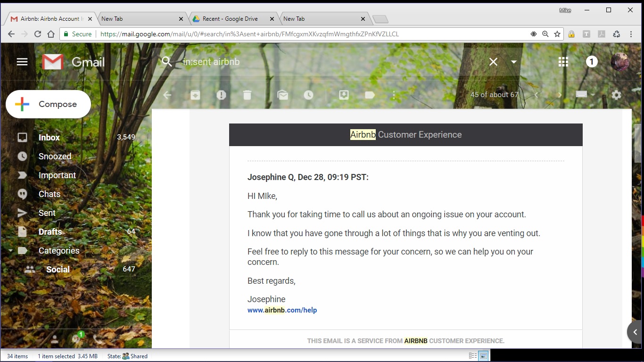The width and height of the screenshot is (644, 362).
Task: Report this email as spam
Action: [x=221, y=95]
